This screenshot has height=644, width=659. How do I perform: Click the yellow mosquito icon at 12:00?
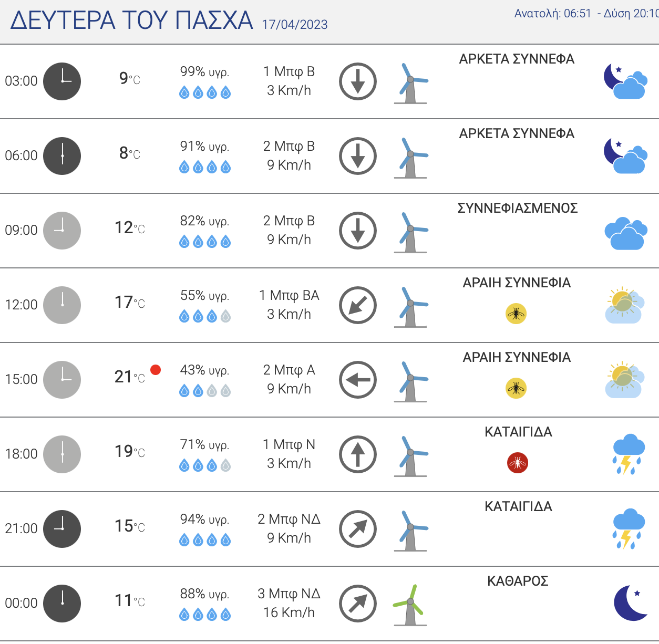pyautogui.click(x=516, y=314)
